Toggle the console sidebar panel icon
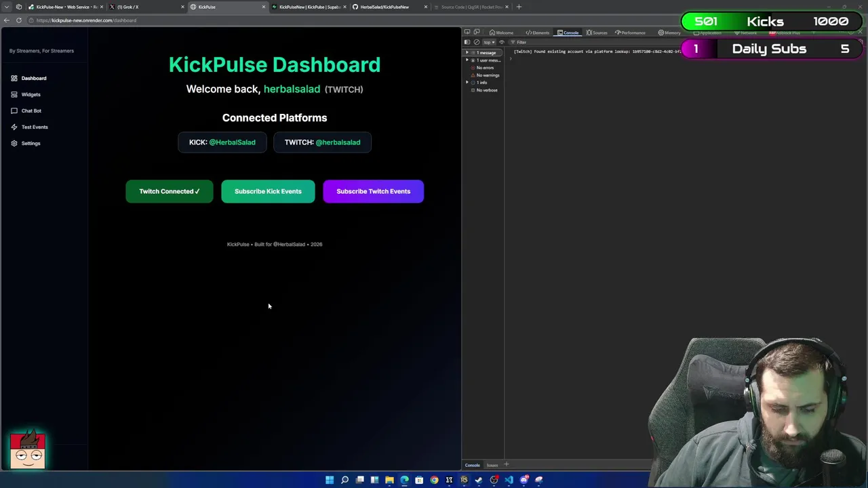 (467, 42)
